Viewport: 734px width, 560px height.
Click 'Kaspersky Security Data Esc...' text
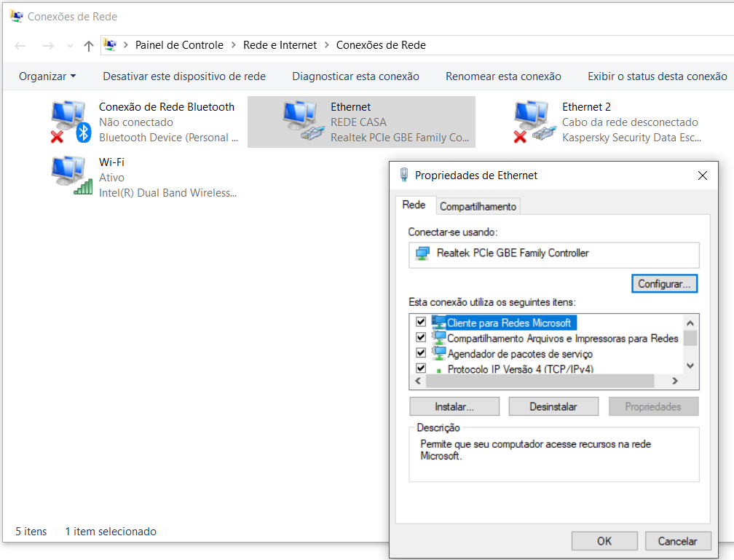(631, 138)
